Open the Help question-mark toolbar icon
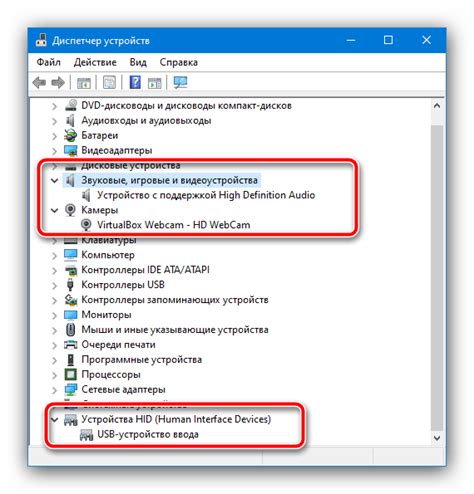474x494 pixels. (135, 82)
